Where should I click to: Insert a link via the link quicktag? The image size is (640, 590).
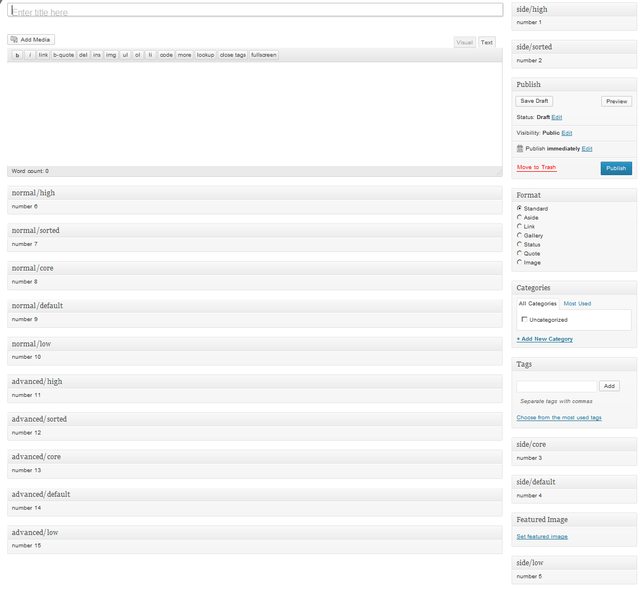(x=43, y=55)
